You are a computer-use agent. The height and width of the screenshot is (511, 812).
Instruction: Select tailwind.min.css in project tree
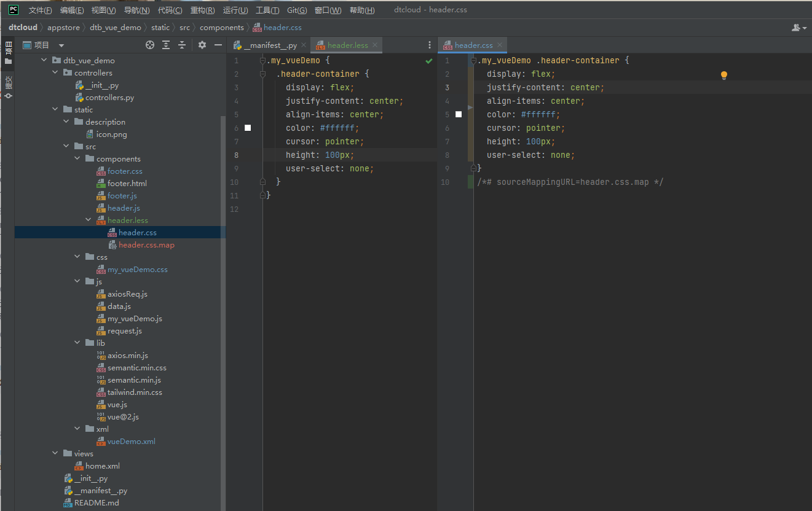click(x=135, y=392)
